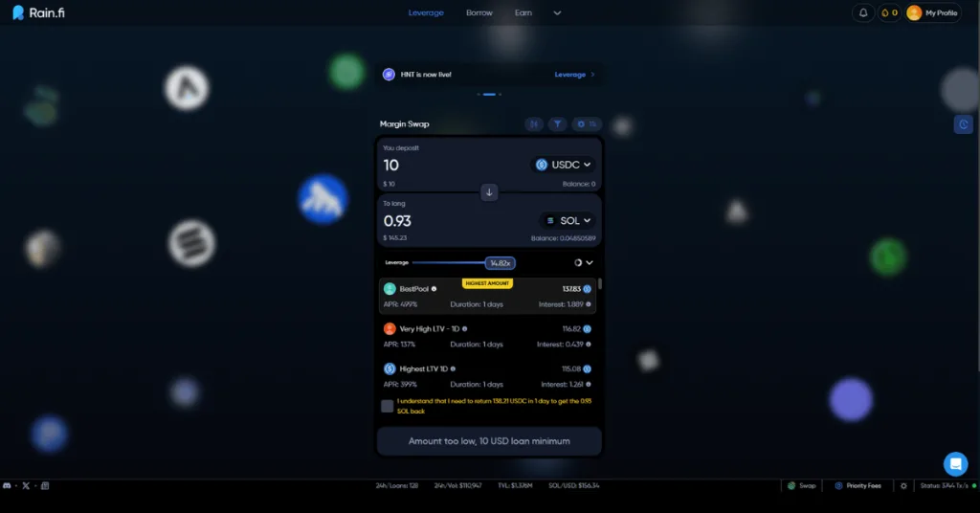Swap direction using the down arrow button
Image resolution: width=980 pixels, height=513 pixels.
coord(489,191)
